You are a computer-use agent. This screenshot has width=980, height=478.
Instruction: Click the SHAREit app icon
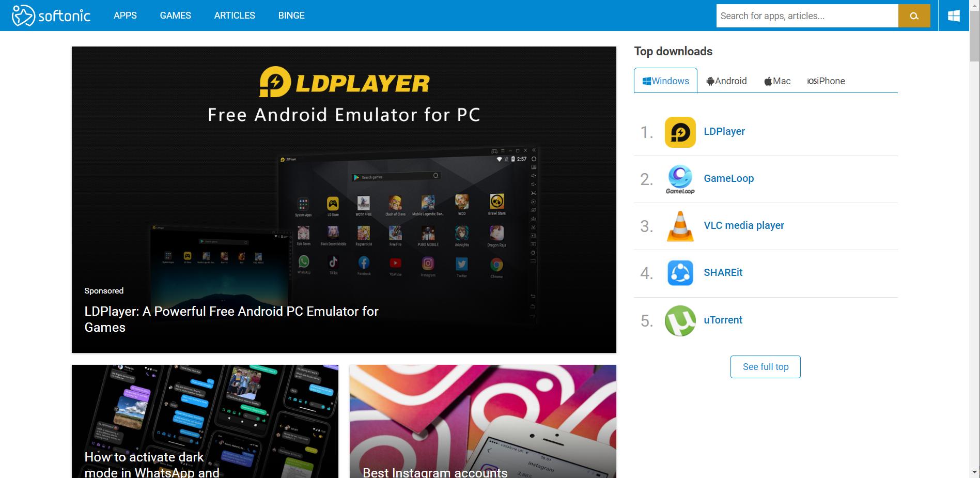[x=680, y=273]
